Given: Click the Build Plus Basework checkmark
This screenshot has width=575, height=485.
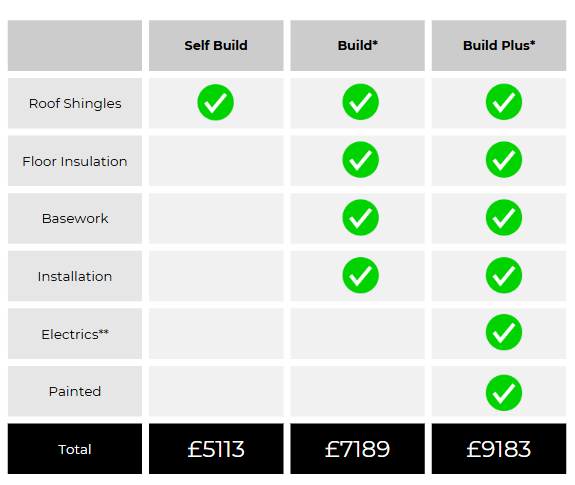Looking at the screenshot, I should click(x=504, y=217).
